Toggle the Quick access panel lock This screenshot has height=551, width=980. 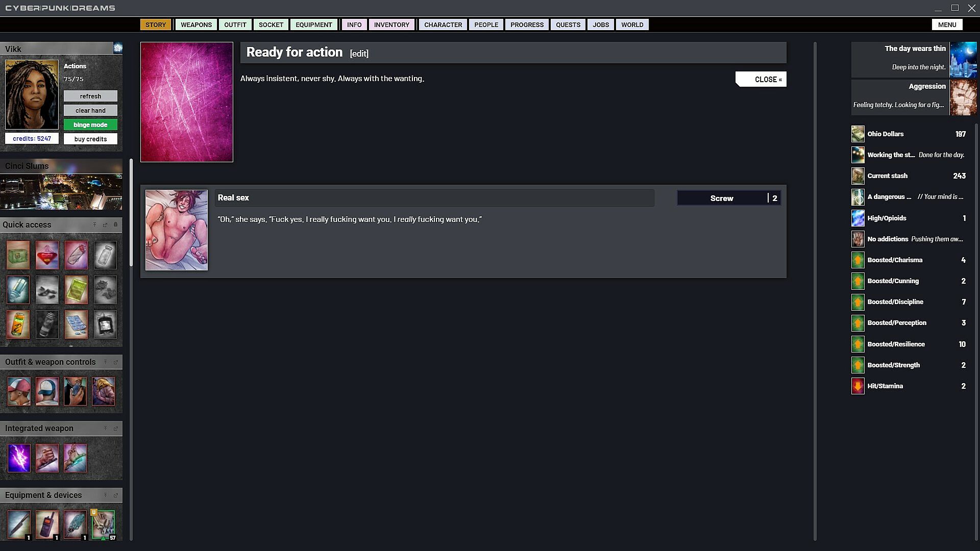pos(115,224)
